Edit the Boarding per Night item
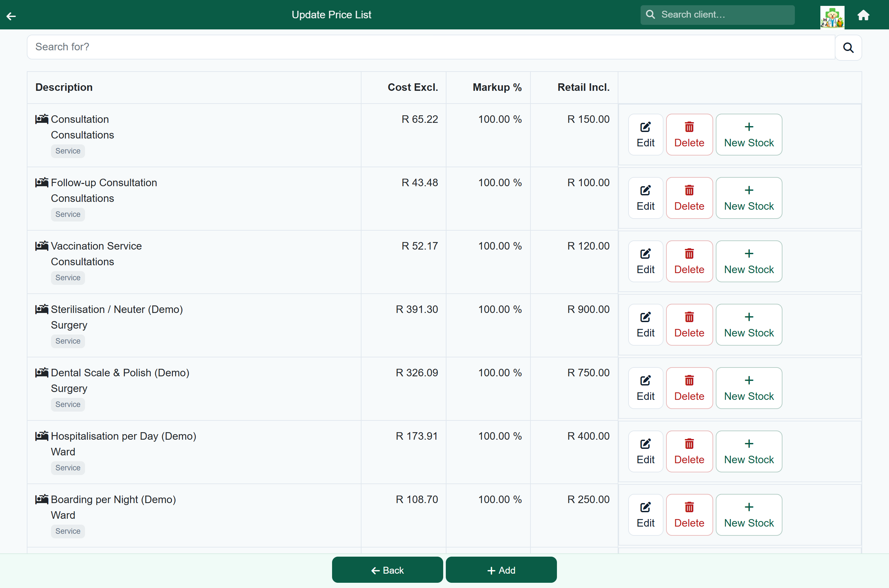 click(646, 515)
